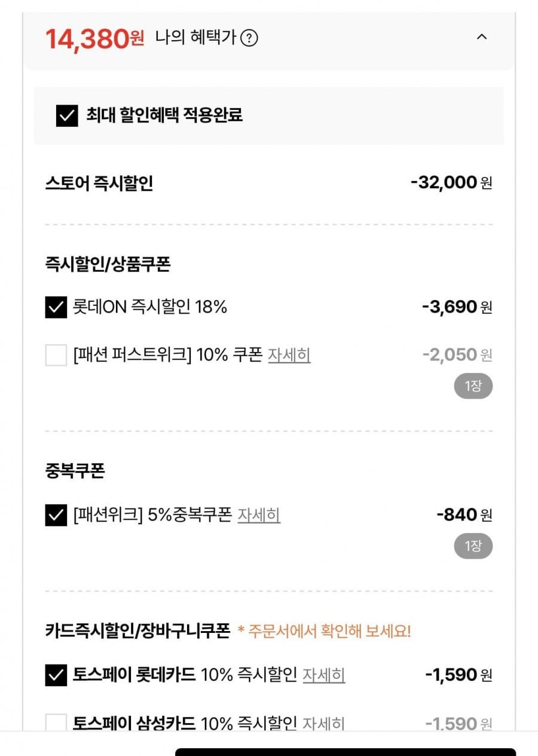Open 자세히 link for 5%중복쿠폰
538x756 pixels.
[x=259, y=515]
